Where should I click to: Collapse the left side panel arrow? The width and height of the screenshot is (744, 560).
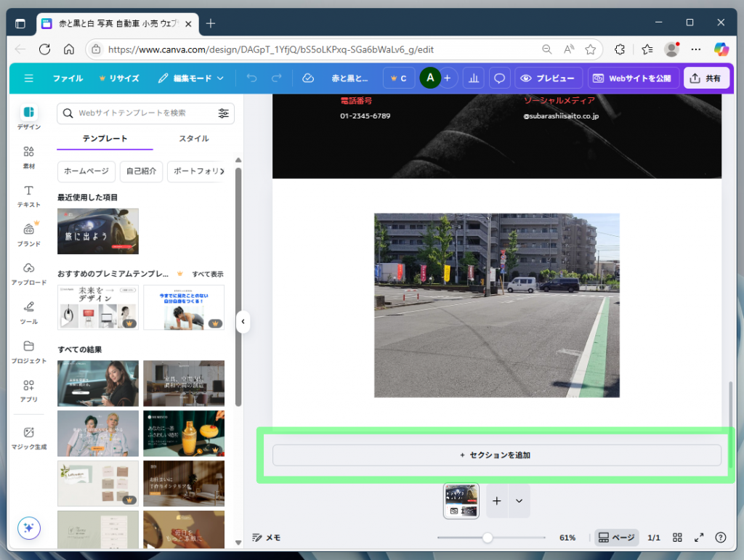click(243, 322)
